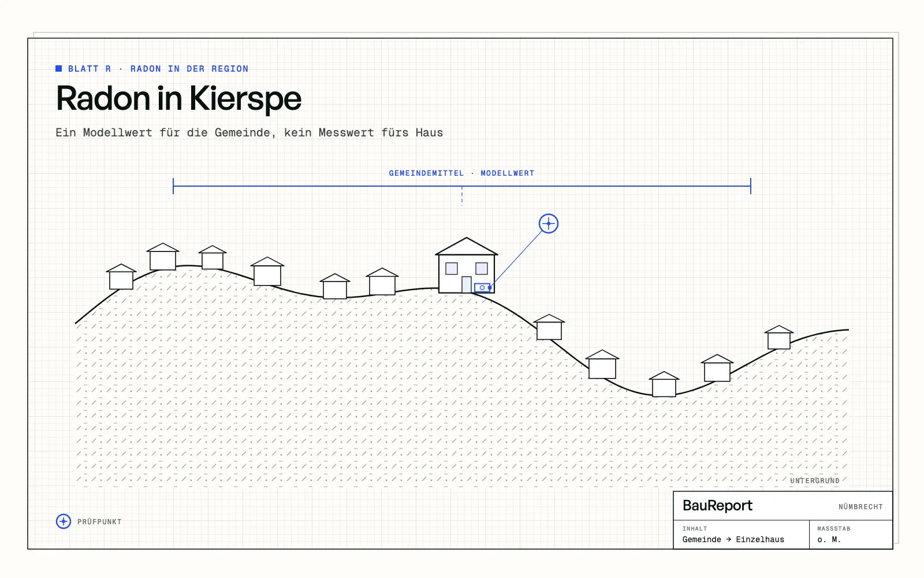This screenshot has width=924, height=578.
Task: Click the 'GEMEINDEMITTEL · MODELLWERT' label
Action: (x=462, y=173)
